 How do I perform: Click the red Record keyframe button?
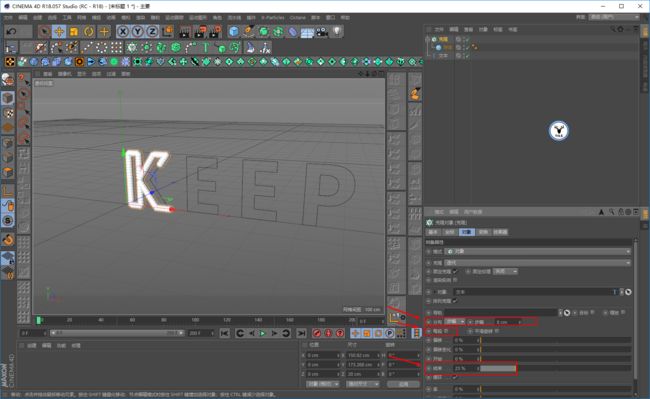click(317, 333)
